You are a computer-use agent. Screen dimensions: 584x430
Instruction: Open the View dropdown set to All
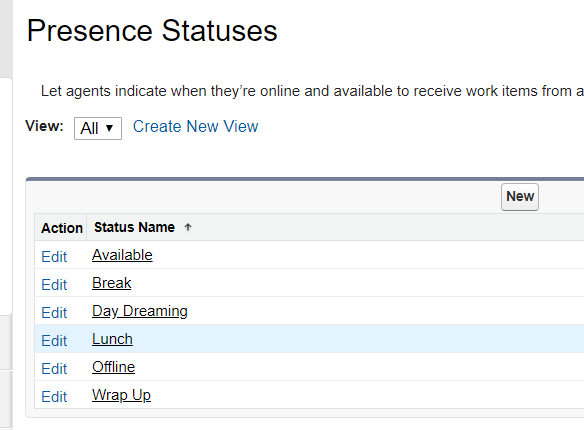(98, 128)
